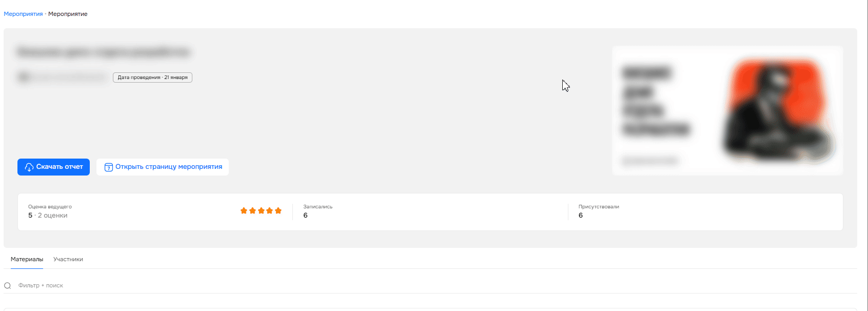The width and height of the screenshot is (868, 311).
Task: Click the fifth orange rating star
Action: pyautogui.click(x=278, y=210)
